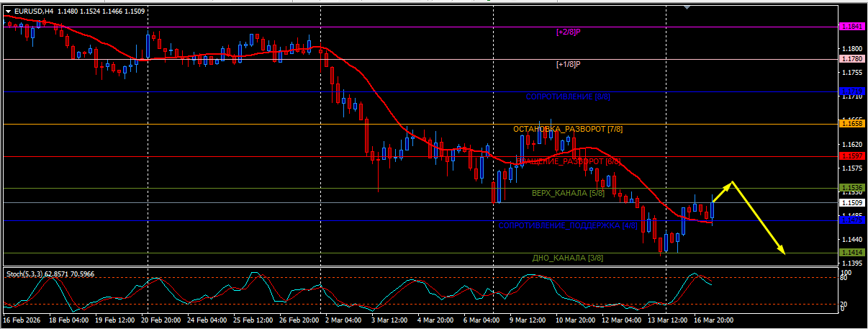Select the ДНО_КАНАЛА [3/8] label

(568, 258)
